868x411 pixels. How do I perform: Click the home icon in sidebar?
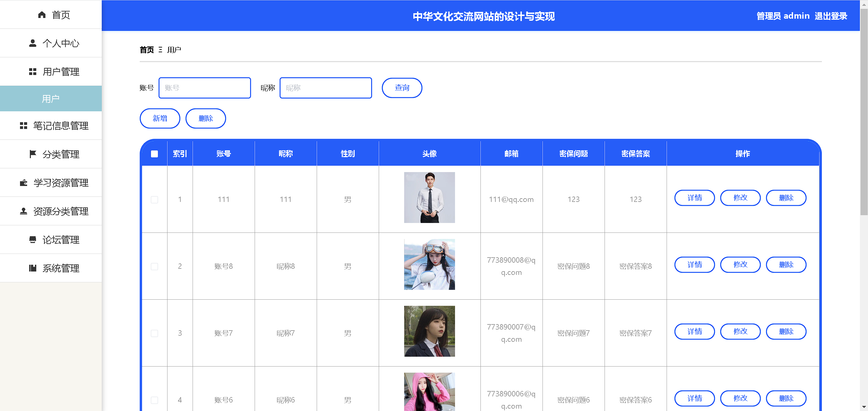[x=42, y=15]
